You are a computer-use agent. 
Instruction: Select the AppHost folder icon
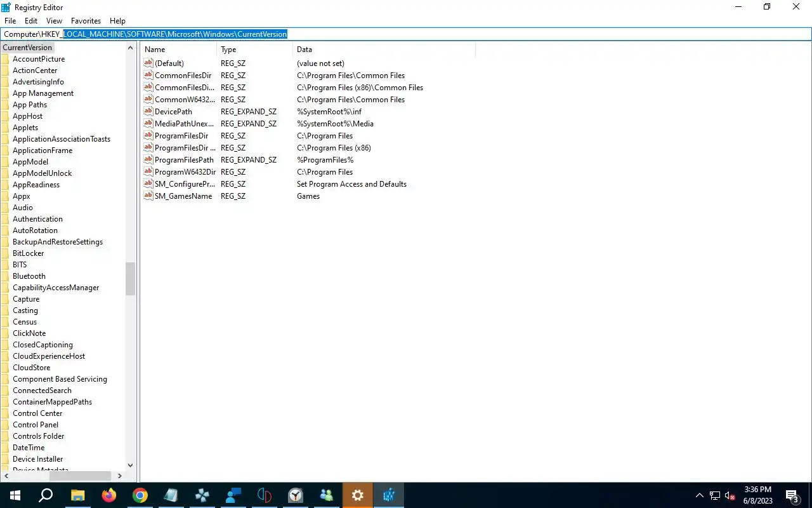tap(5, 116)
